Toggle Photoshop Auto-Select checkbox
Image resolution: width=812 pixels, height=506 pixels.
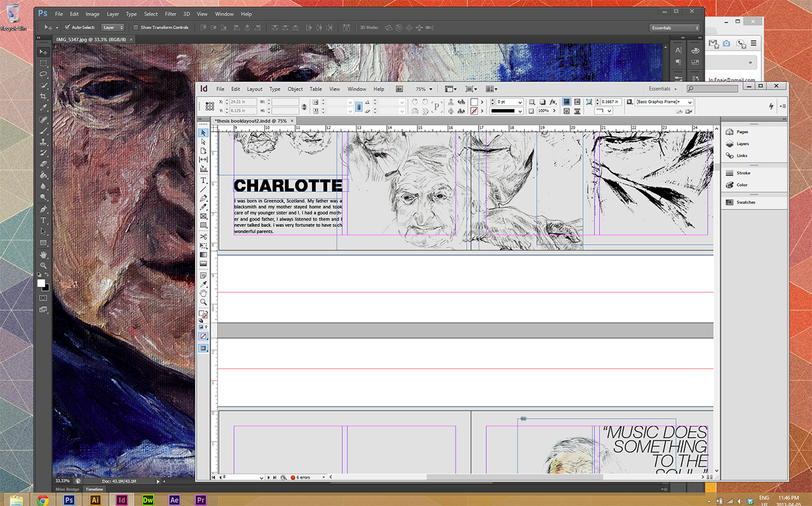[x=68, y=28]
